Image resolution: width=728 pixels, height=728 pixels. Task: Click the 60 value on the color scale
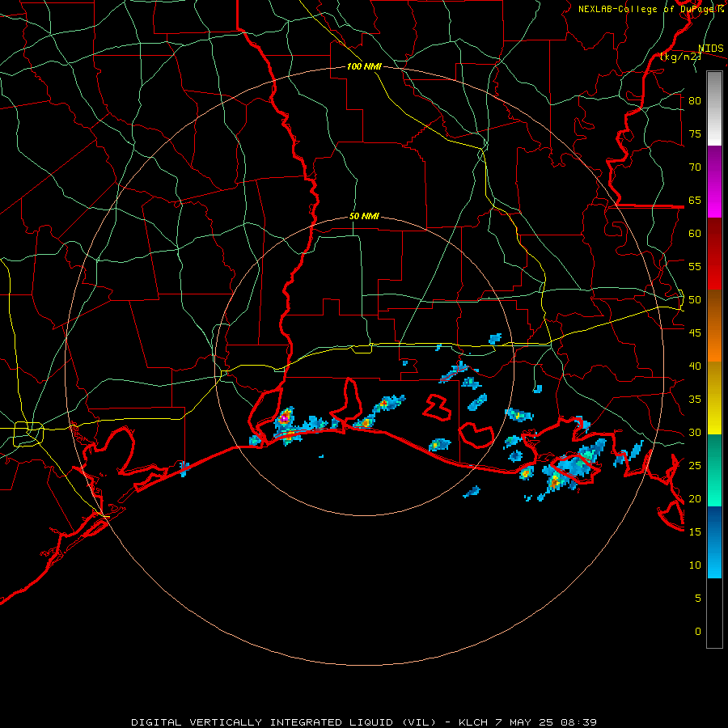pos(695,234)
